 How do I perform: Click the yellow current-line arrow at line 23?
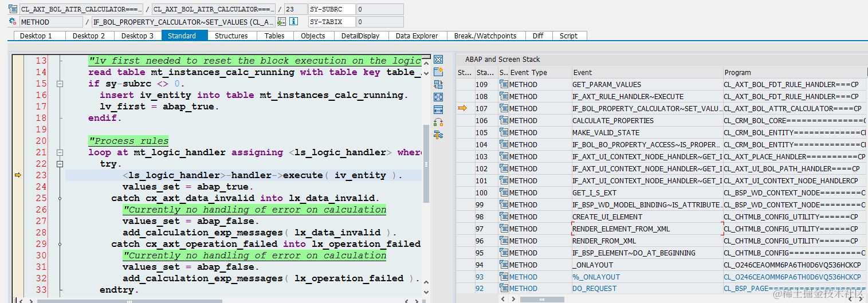tap(18, 175)
